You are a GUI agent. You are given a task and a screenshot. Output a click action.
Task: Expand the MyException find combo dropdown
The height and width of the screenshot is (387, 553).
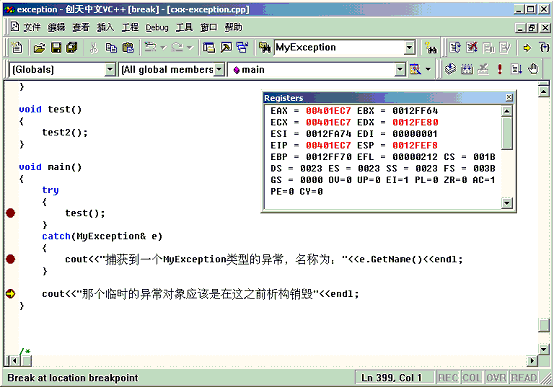coord(409,48)
